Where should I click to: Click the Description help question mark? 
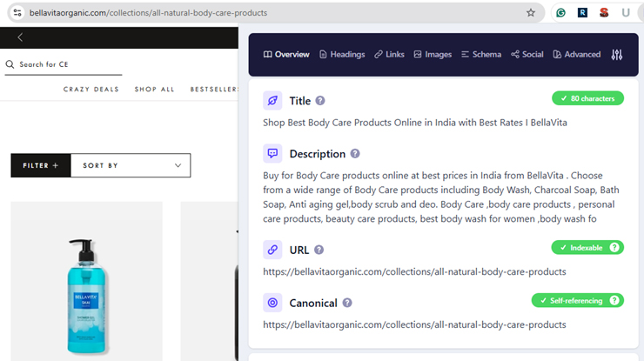point(355,154)
